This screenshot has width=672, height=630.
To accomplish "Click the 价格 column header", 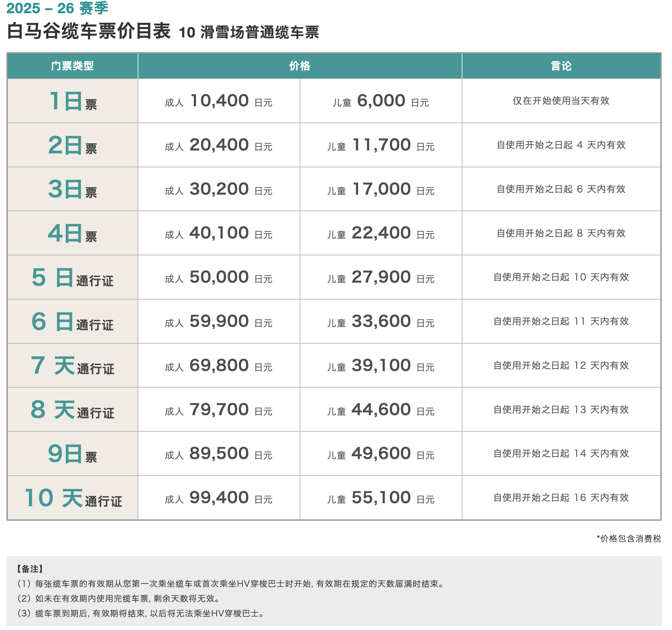I will (x=300, y=65).
